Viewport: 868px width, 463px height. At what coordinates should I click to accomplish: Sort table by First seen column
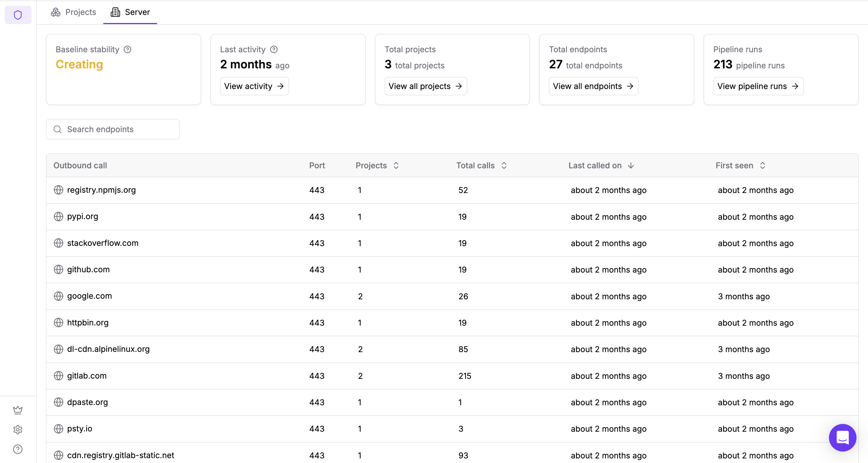(x=763, y=165)
